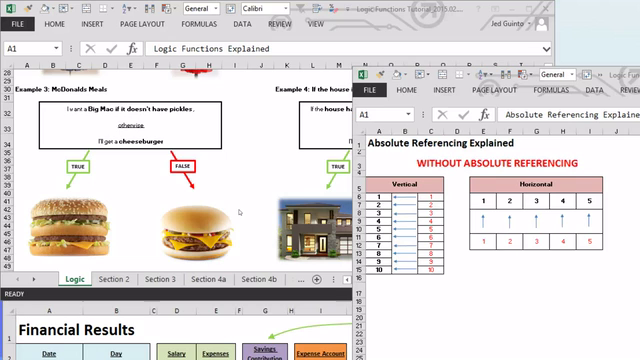Click the Insert Function fx icon beside Logic Functions Explained
This screenshot has height=360, width=640.
pos(132,49)
